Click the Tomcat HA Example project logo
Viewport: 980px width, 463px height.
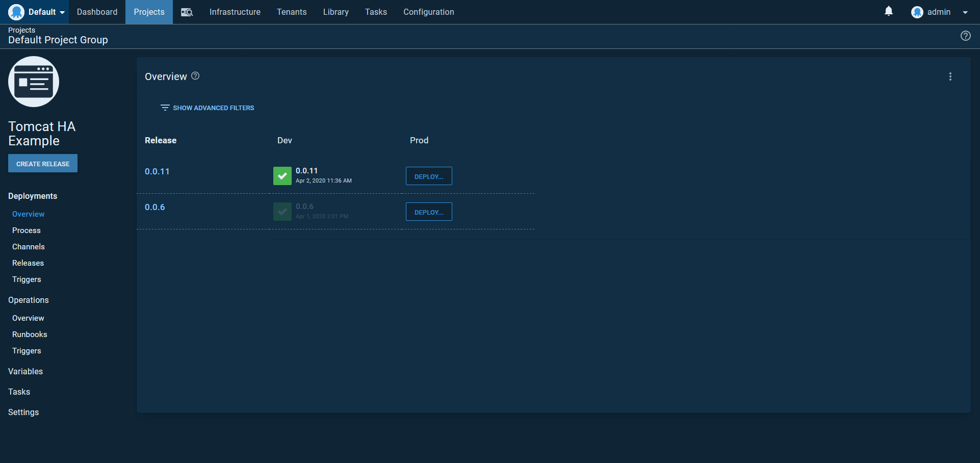(x=34, y=82)
